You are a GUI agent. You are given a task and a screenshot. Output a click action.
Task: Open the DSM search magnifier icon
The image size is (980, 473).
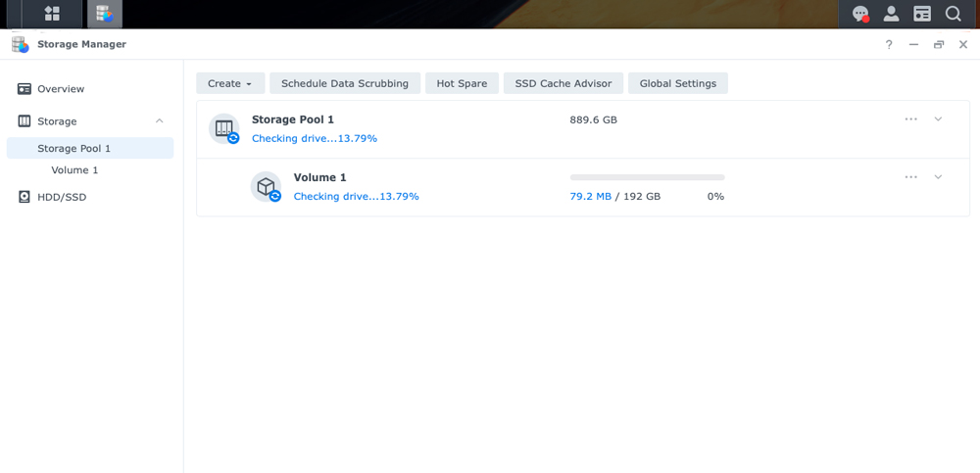[953, 14]
